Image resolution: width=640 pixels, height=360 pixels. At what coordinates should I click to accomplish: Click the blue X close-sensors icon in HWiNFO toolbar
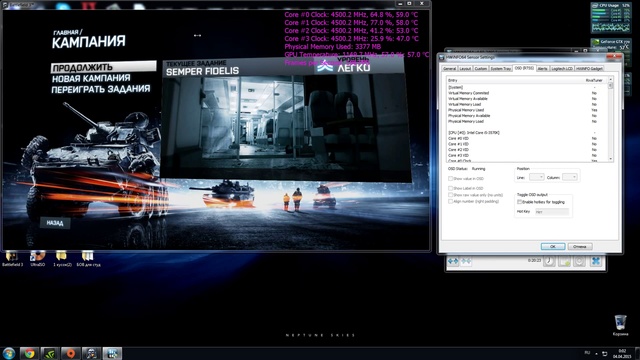pos(596,261)
